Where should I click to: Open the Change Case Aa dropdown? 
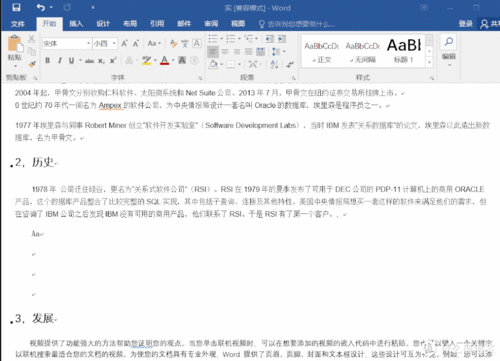(154, 43)
